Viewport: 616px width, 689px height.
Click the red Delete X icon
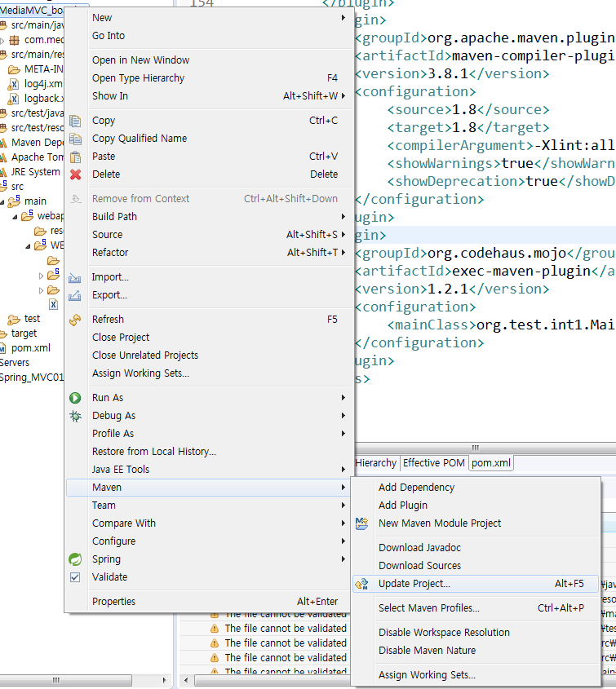point(75,174)
